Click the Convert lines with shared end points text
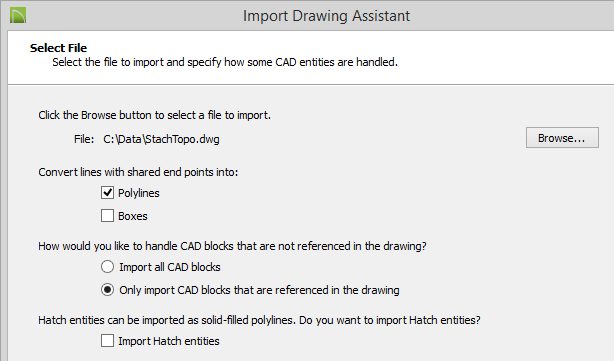Image resolution: width=614 pixels, height=361 pixels. (138, 172)
